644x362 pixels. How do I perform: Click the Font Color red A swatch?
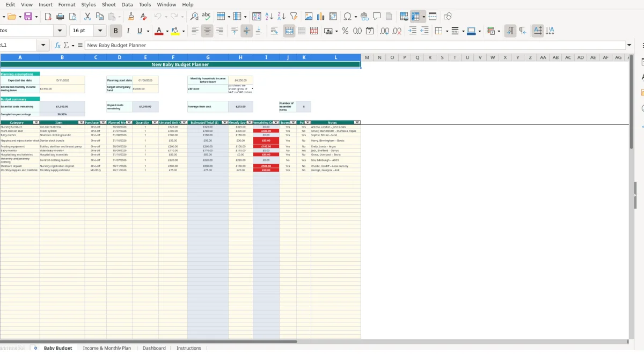[x=158, y=31]
